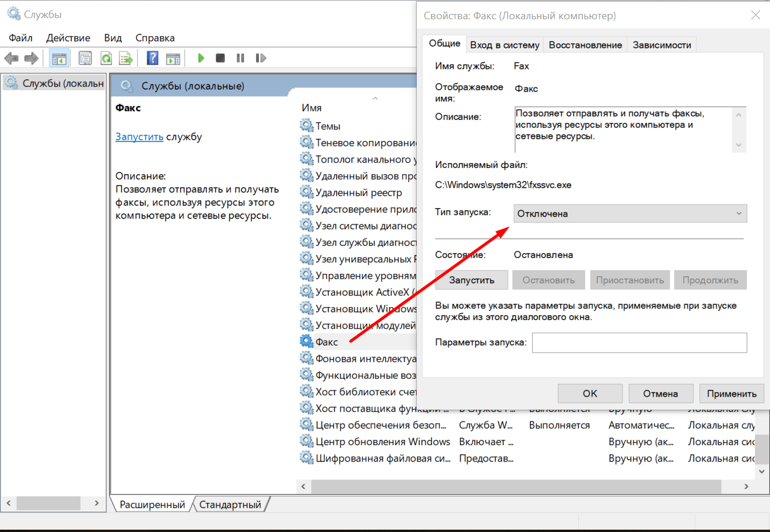Switch to Восстановление tab

click(x=585, y=45)
